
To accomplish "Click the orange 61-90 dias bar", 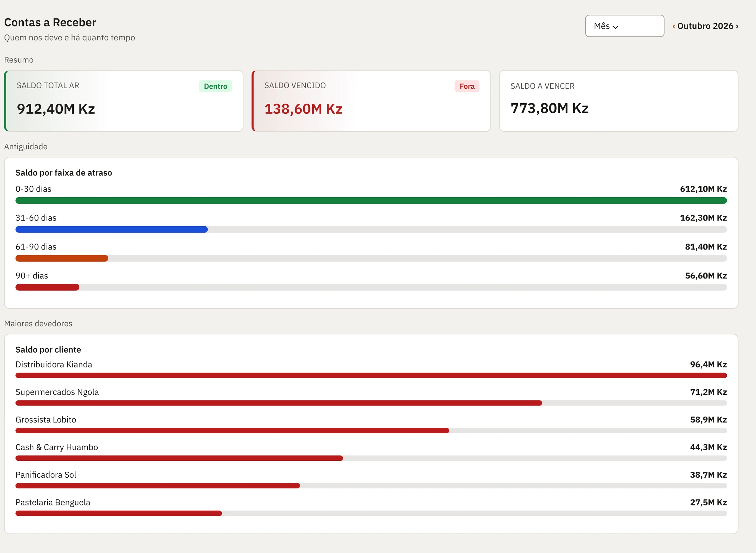I will pyautogui.click(x=62, y=258).
